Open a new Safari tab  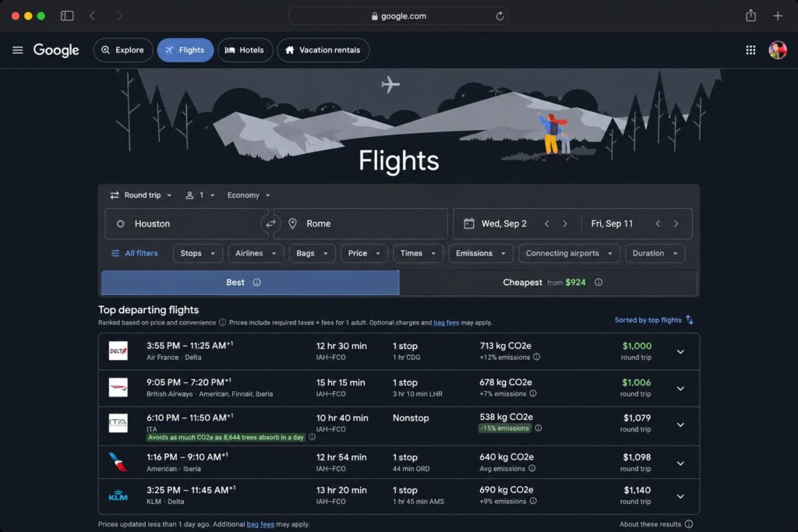778,16
